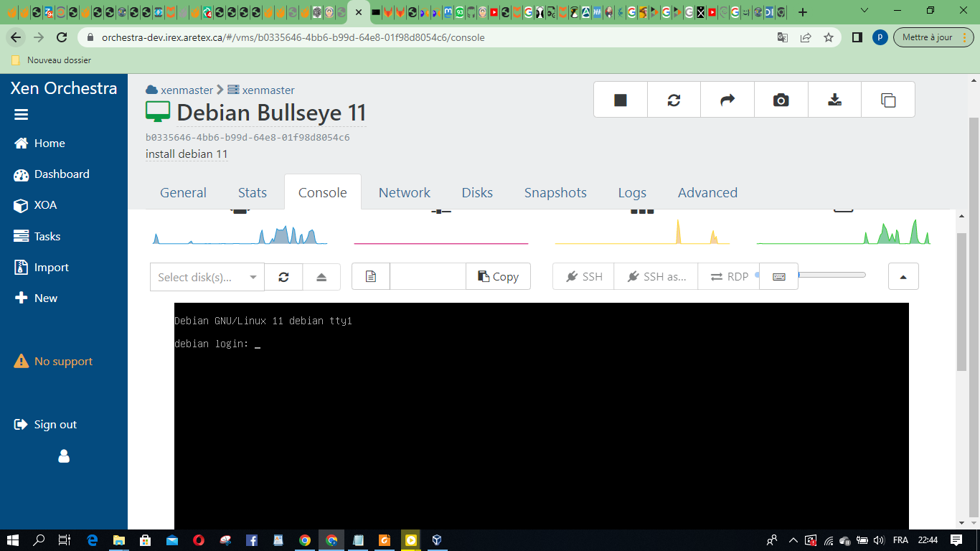Click the address bar URL
Viewport: 980px width, 551px height.
[x=293, y=37]
